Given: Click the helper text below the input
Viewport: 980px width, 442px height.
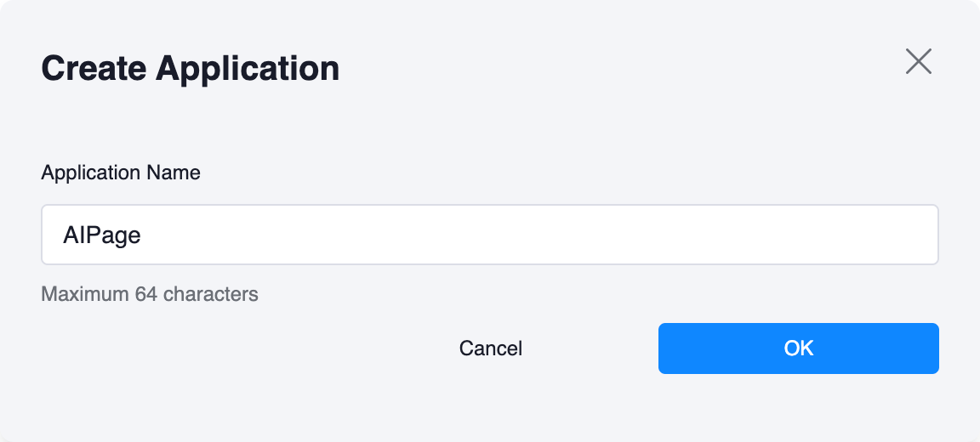Looking at the screenshot, I should click(x=150, y=295).
